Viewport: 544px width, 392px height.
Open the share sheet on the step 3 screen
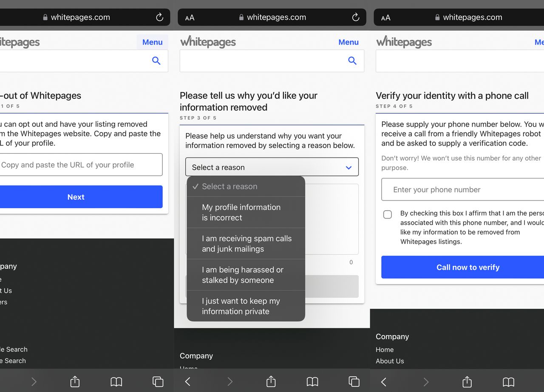click(271, 381)
